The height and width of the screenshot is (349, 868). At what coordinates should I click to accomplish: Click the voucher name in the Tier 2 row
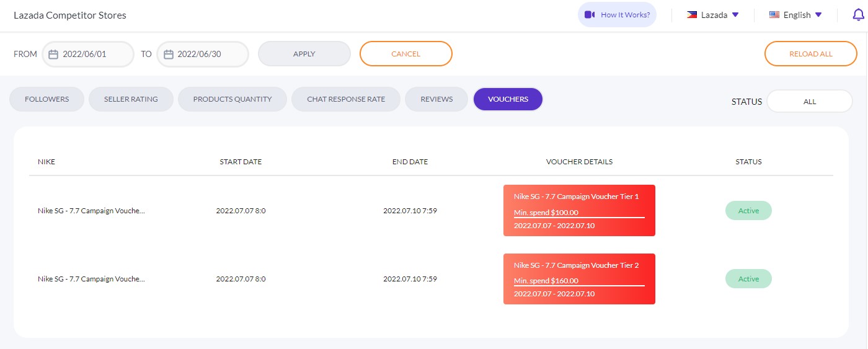[x=91, y=279]
